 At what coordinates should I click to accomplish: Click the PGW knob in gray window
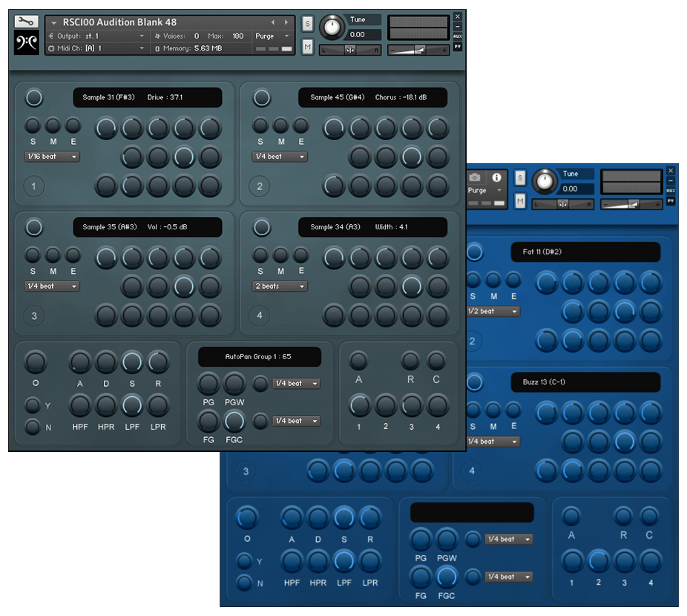click(x=234, y=384)
